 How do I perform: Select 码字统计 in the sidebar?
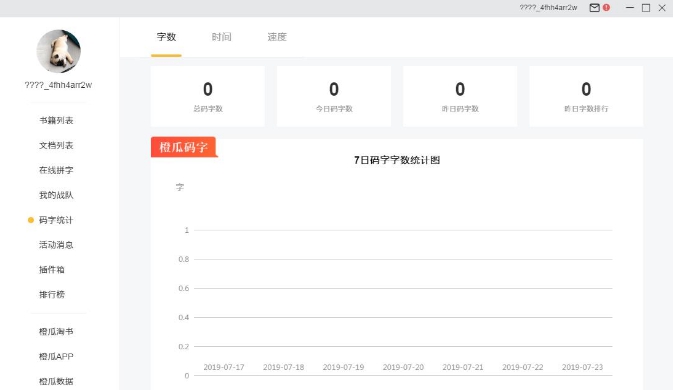56,220
